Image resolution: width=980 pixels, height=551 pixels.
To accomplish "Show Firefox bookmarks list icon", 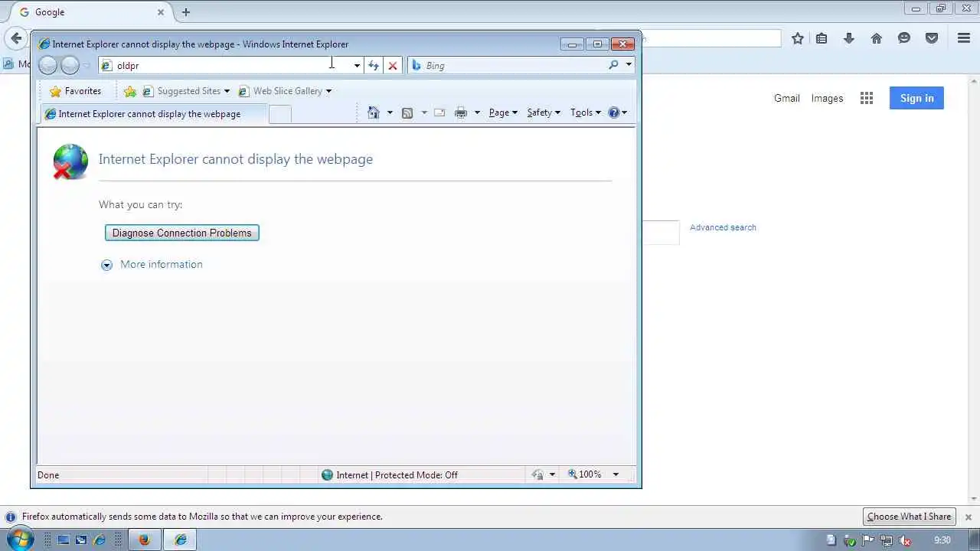I will tap(822, 38).
